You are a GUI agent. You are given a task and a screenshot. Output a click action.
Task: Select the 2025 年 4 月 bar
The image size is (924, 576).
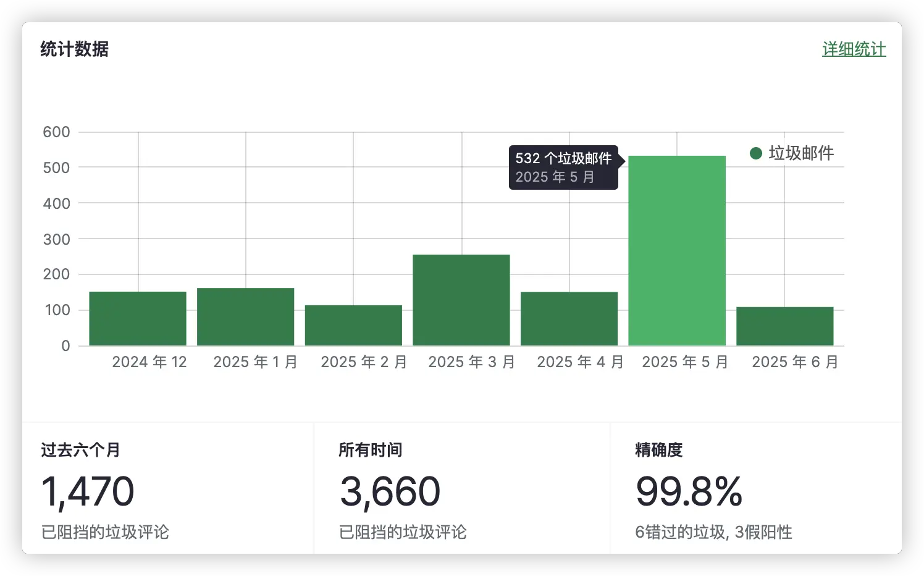[569, 318]
